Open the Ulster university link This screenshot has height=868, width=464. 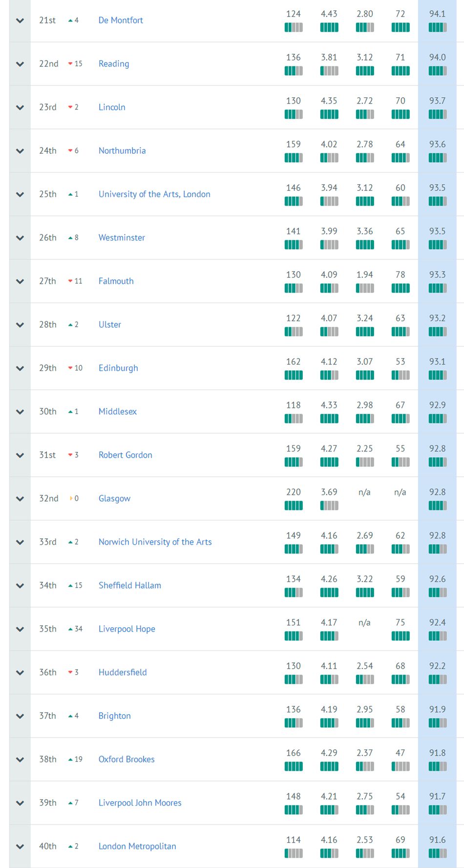(110, 324)
